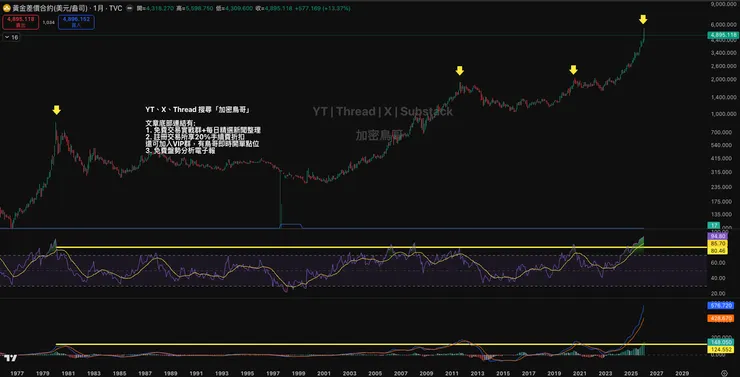This screenshot has width=740, height=377.
Task: Click the blue 576.720 MACD value label
Action: (720, 306)
